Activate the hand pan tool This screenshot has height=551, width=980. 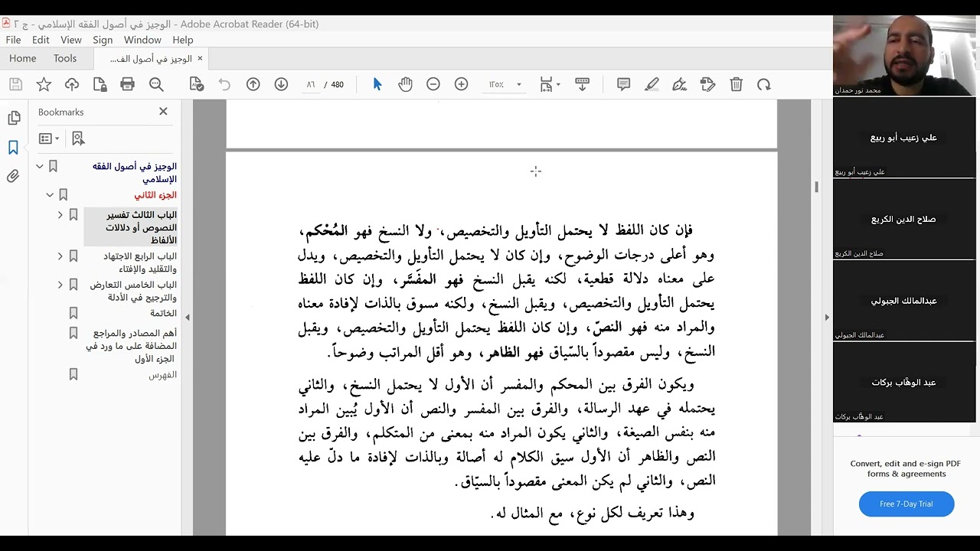point(405,85)
